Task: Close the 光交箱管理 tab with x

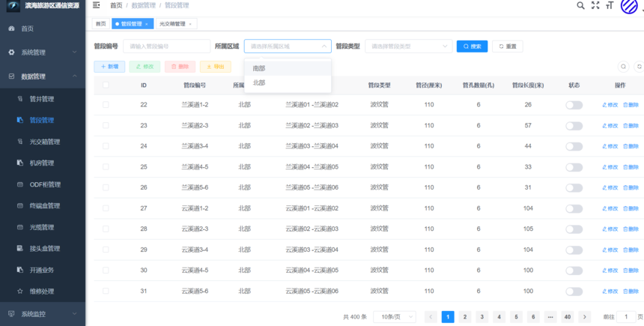Action: click(x=190, y=24)
